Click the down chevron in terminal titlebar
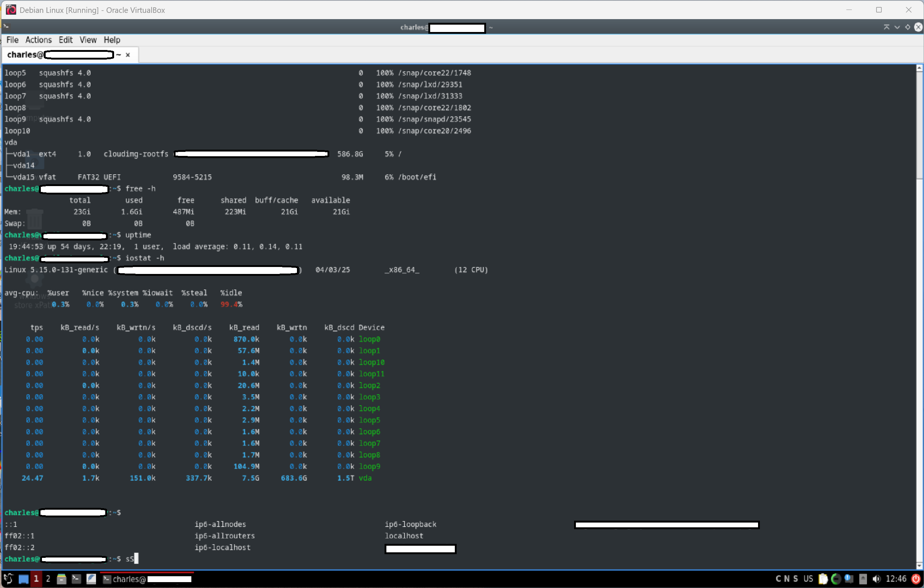Screen dimensions: 924x588 coord(897,27)
